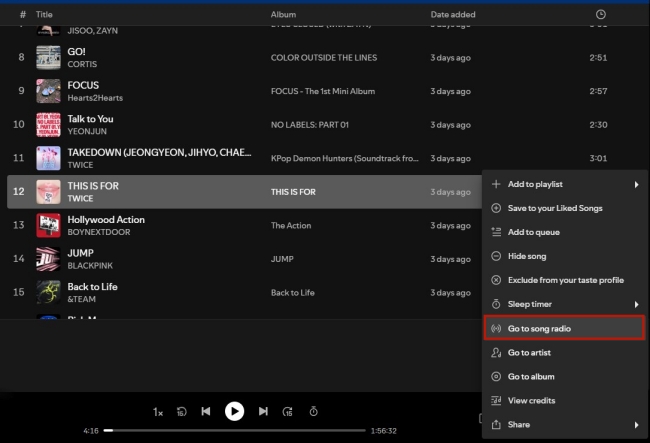Expand the Add to playlist submenu arrow
The width and height of the screenshot is (650, 443).
pos(636,184)
